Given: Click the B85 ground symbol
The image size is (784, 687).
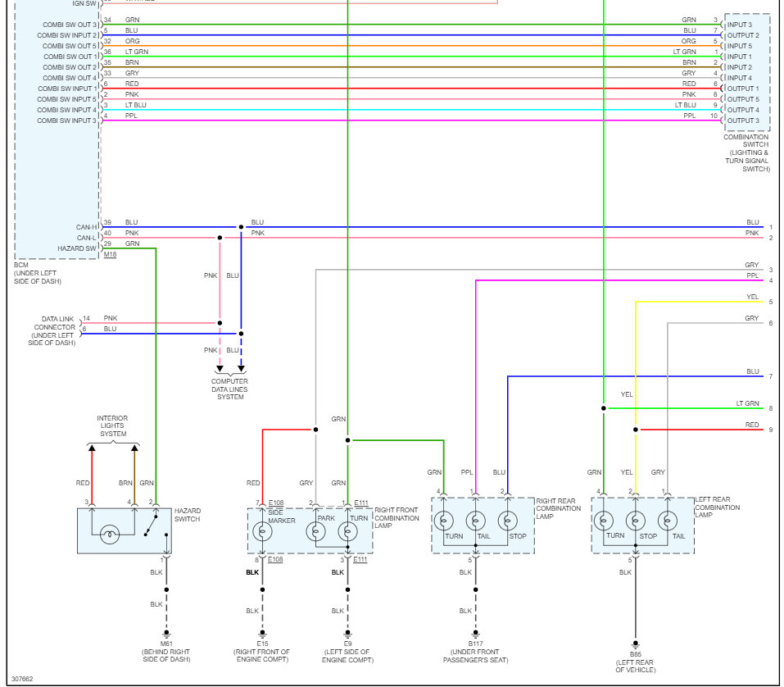Looking at the screenshot, I should 636,644.
